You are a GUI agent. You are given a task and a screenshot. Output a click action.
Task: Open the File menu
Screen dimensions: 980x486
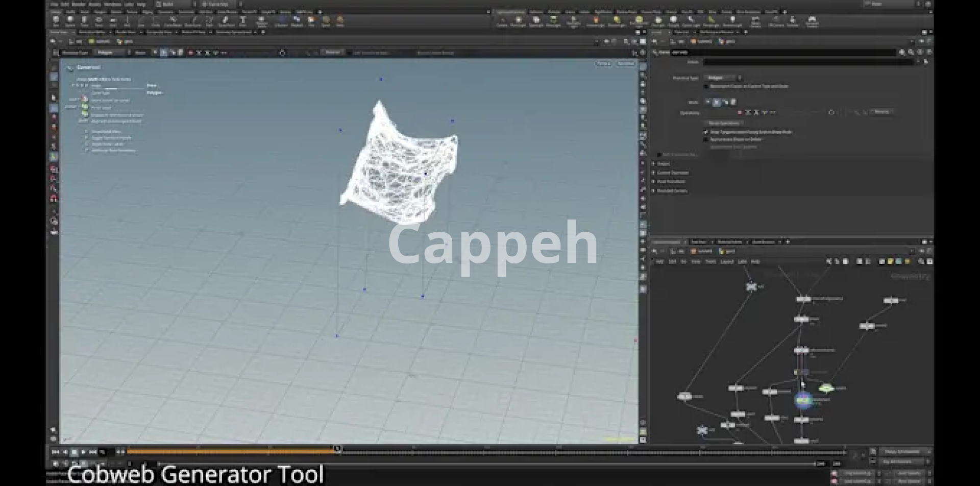pos(54,4)
